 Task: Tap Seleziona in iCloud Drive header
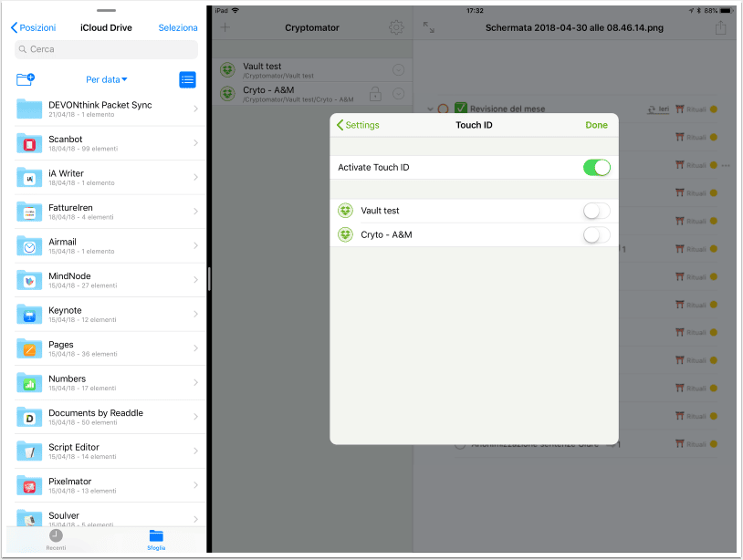tap(178, 28)
